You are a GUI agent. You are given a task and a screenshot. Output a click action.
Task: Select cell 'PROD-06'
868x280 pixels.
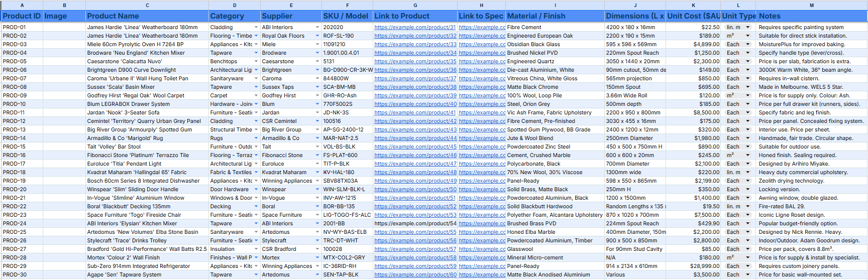coord(22,70)
